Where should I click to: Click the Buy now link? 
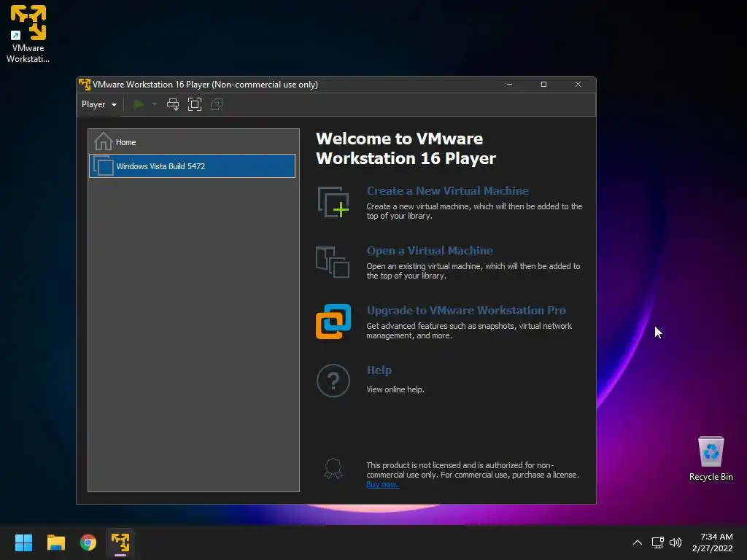[x=382, y=484]
